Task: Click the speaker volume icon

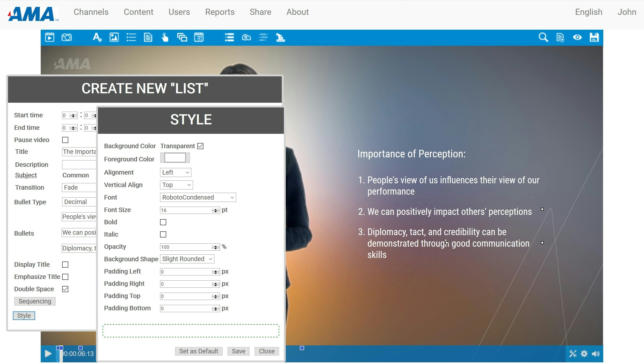Action: click(596, 354)
